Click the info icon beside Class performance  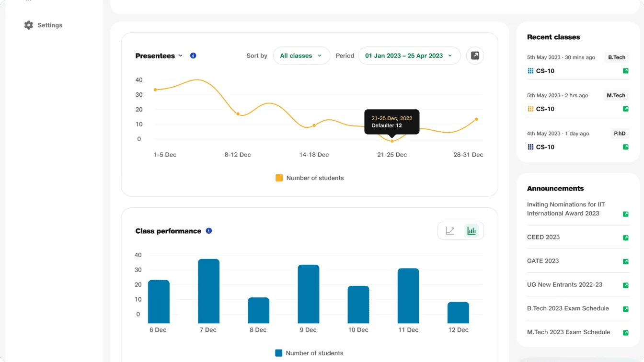pos(209,231)
